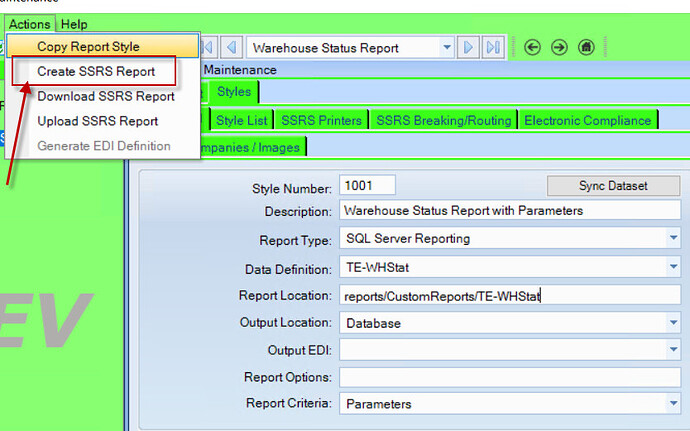The width and height of the screenshot is (690, 431).
Task: Open the Warehouse Status Report dropdown
Action: pos(447,47)
